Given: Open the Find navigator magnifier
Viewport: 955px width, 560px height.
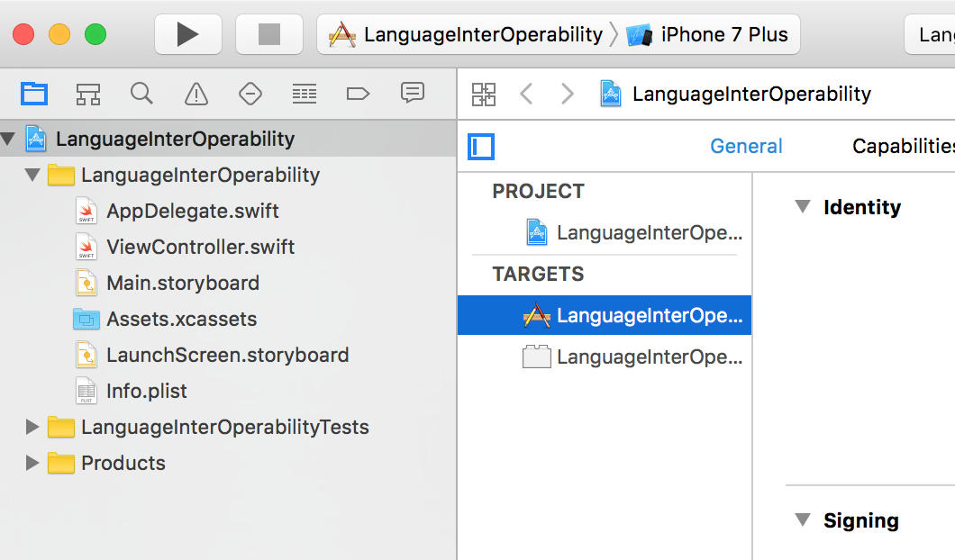Looking at the screenshot, I should point(142,94).
